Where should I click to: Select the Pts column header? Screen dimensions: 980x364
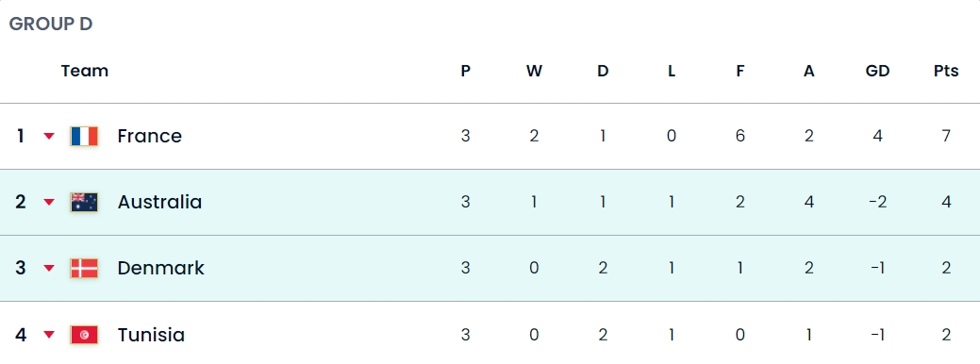946,71
